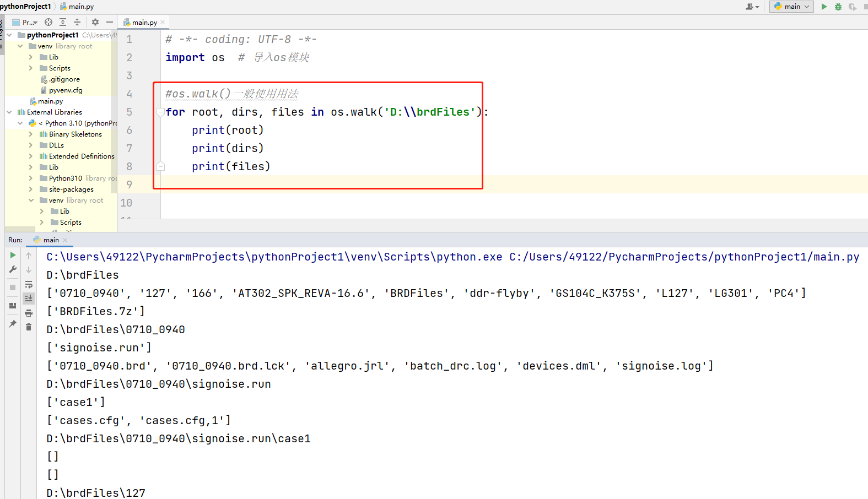Run with coverage from top toolbar
The image size is (868, 499).
(x=853, y=7)
